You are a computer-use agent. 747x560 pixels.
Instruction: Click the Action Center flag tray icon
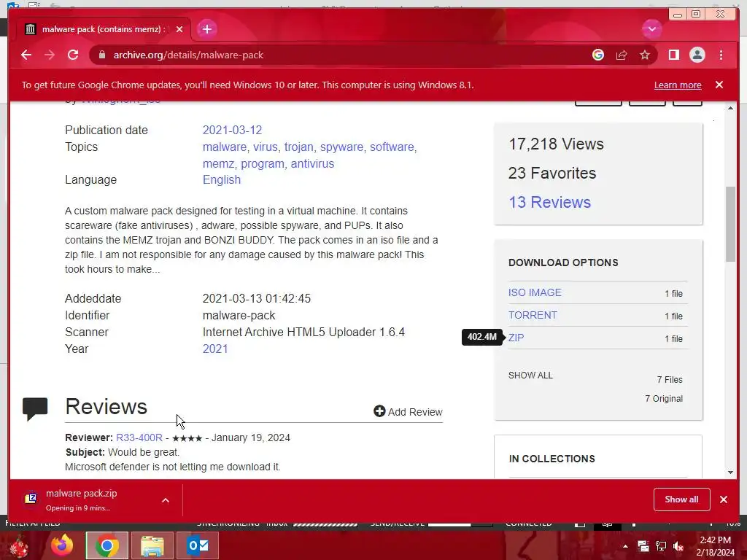tap(643, 546)
